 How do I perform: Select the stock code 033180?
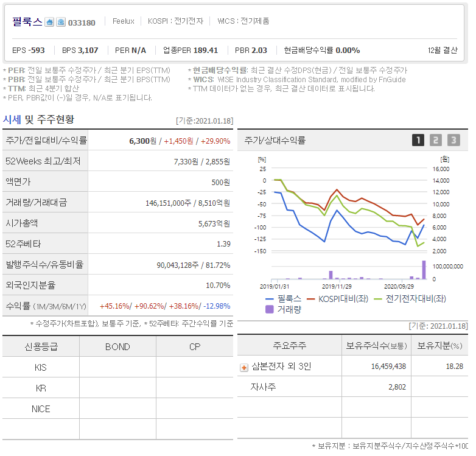(x=82, y=23)
